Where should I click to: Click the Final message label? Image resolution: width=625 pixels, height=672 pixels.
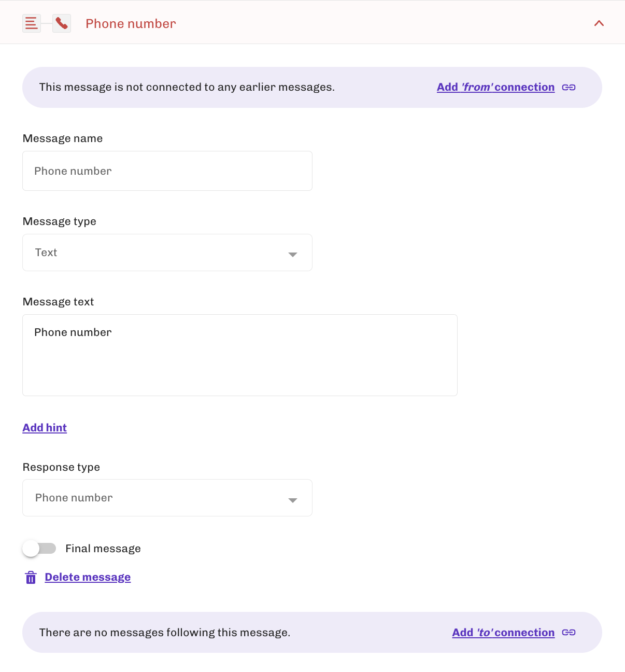[x=103, y=549]
